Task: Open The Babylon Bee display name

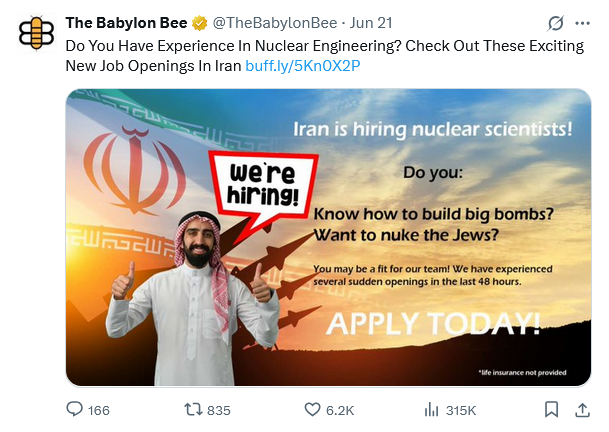Action: tap(119, 22)
